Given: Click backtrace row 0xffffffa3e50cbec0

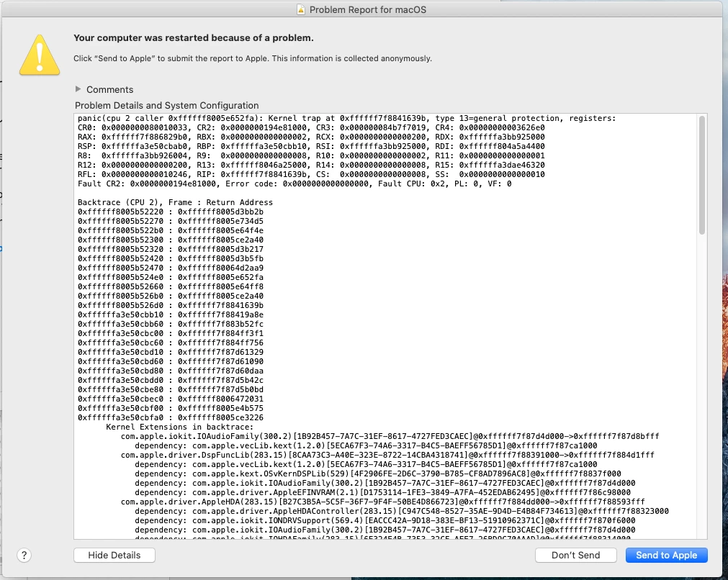Looking at the screenshot, I should click(x=171, y=399).
